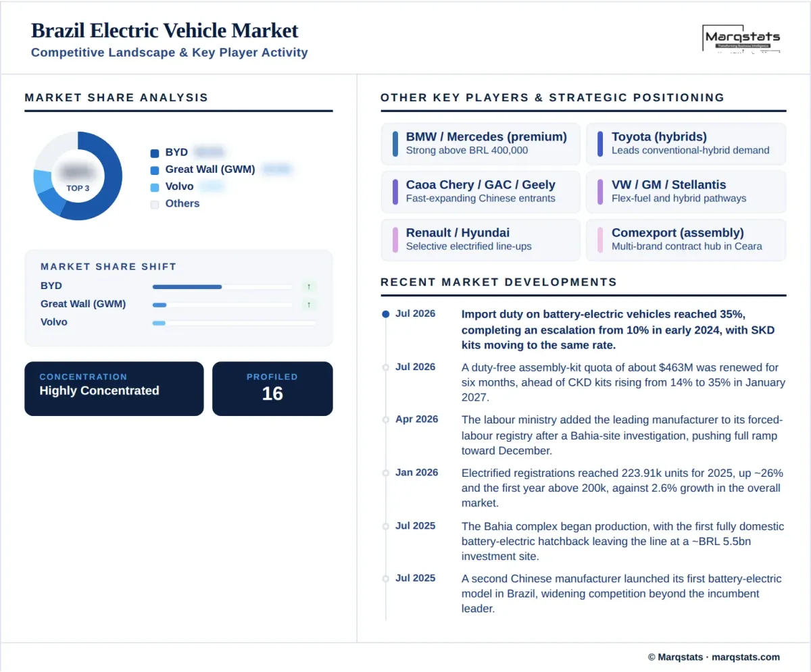Select the timeline dot beside the Bahia complex production entry
811x672 pixels.
click(x=386, y=526)
